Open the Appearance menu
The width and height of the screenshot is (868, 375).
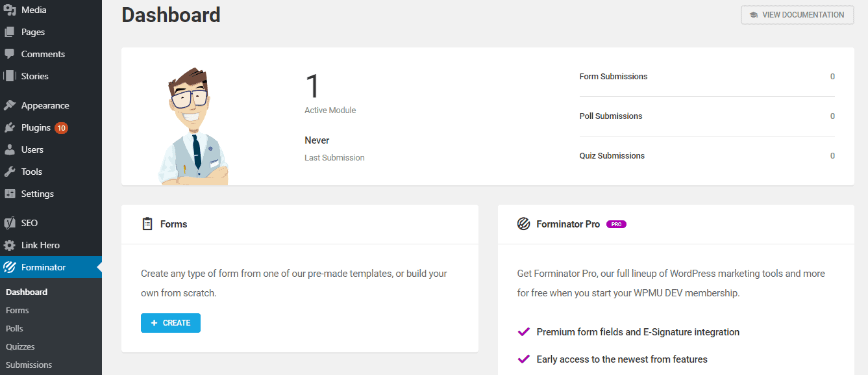pos(51,105)
